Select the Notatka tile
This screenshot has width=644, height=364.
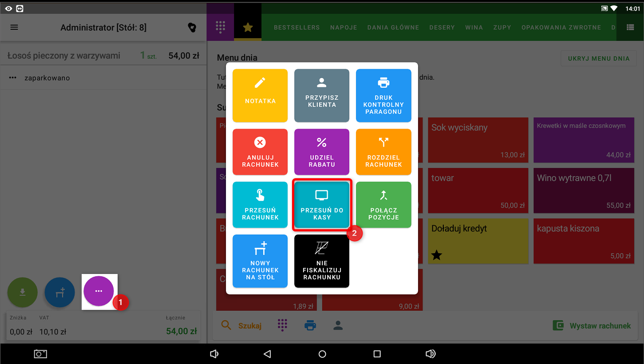pyautogui.click(x=260, y=95)
